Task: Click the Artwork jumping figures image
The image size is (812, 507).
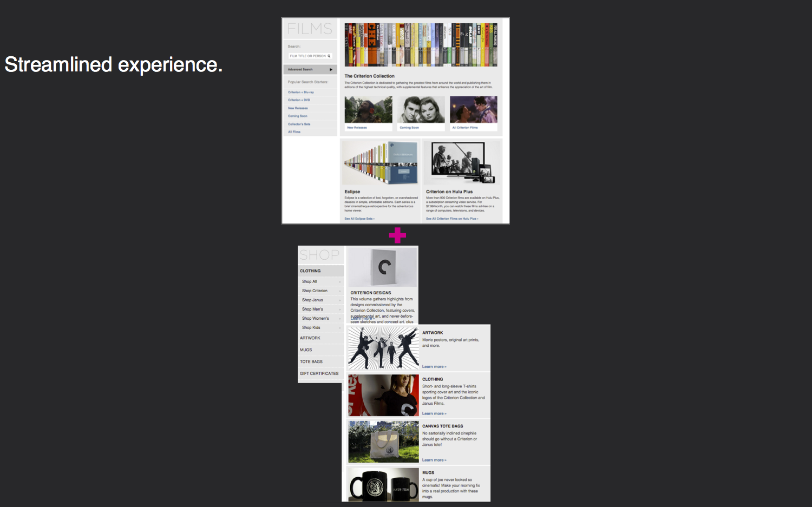Action: [x=383, y=348]
